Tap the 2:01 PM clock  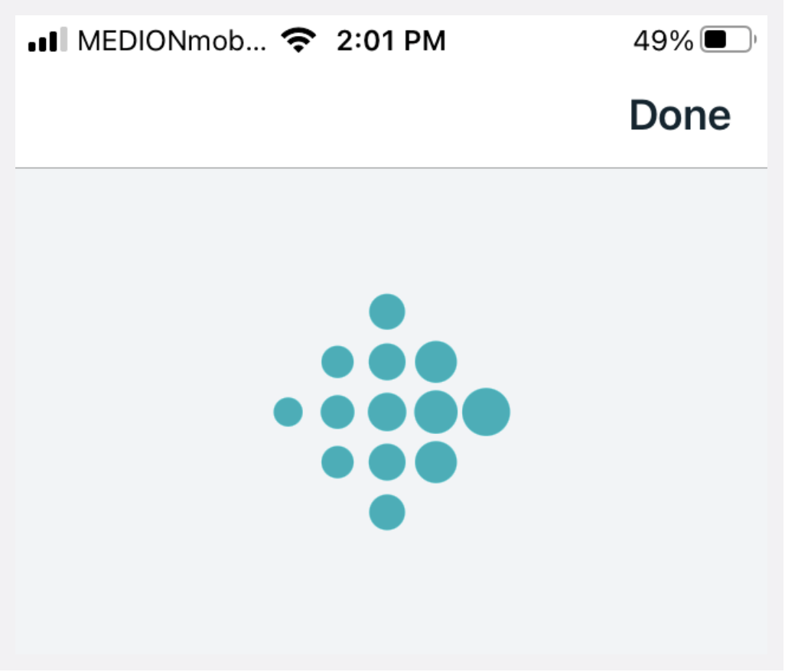pos(391,41)
